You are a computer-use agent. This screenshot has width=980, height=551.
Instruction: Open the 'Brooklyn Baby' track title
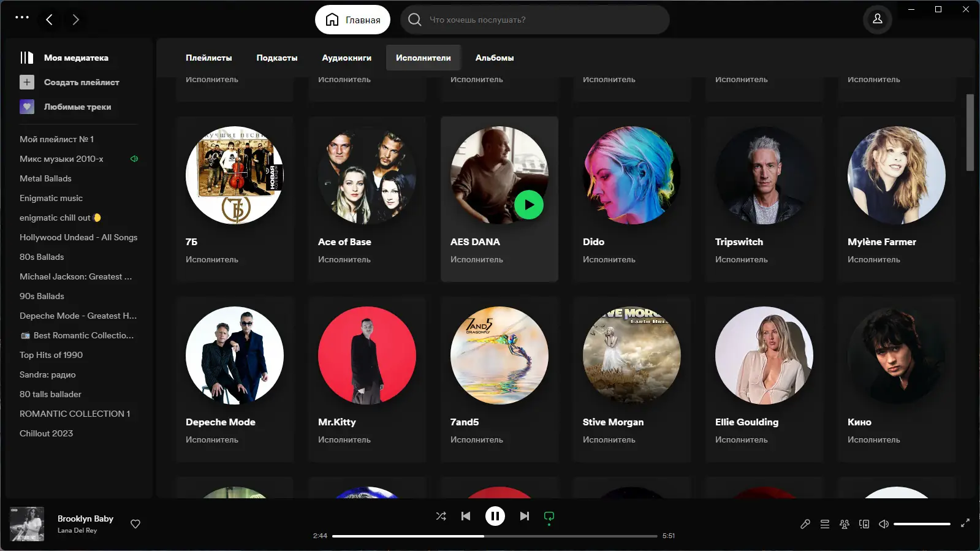coord(85,519)
